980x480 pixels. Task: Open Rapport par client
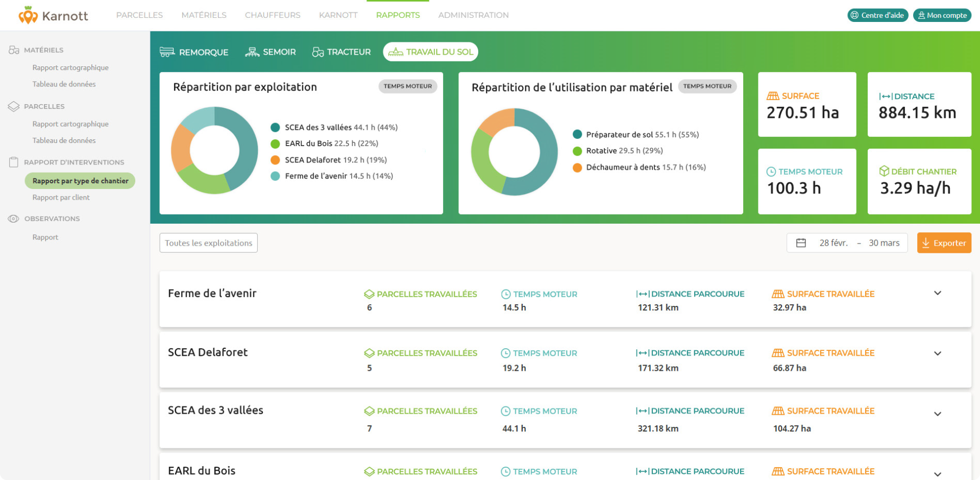[61, 198]
